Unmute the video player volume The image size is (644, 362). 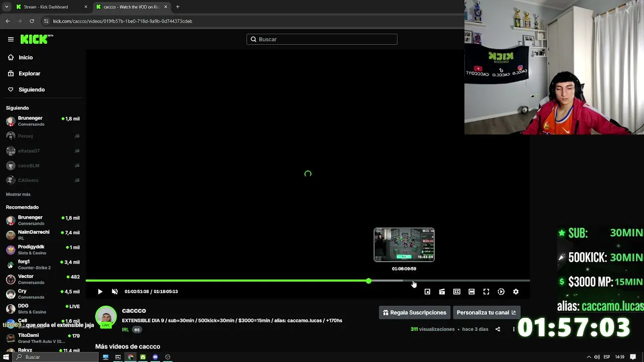(115, 292)
